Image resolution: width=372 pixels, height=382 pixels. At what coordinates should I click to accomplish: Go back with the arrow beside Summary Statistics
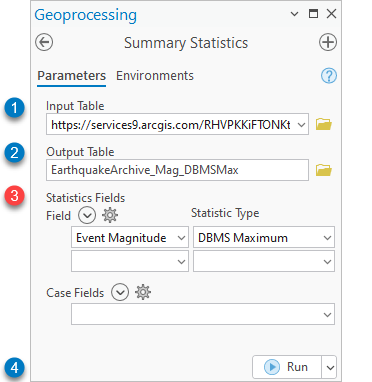(44, 42)
